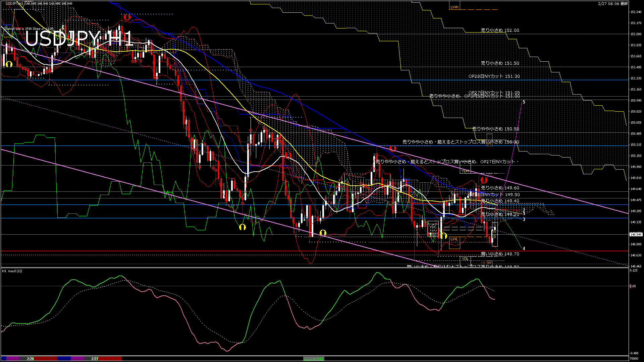Select the LWH orange label box
The width and height of the screenshot is (644, 362).
click(x=454, y=7)
